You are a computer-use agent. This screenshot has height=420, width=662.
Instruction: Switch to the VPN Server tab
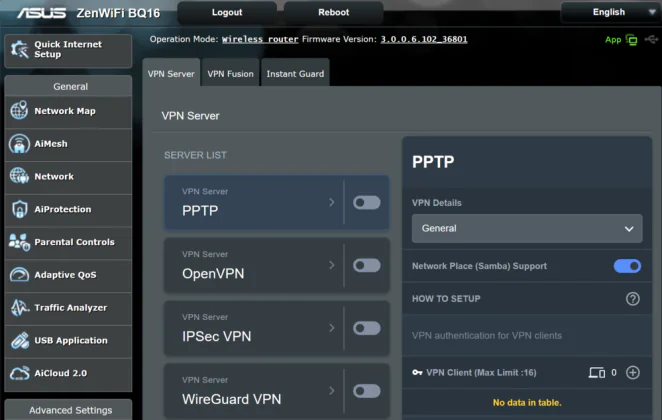171,73
